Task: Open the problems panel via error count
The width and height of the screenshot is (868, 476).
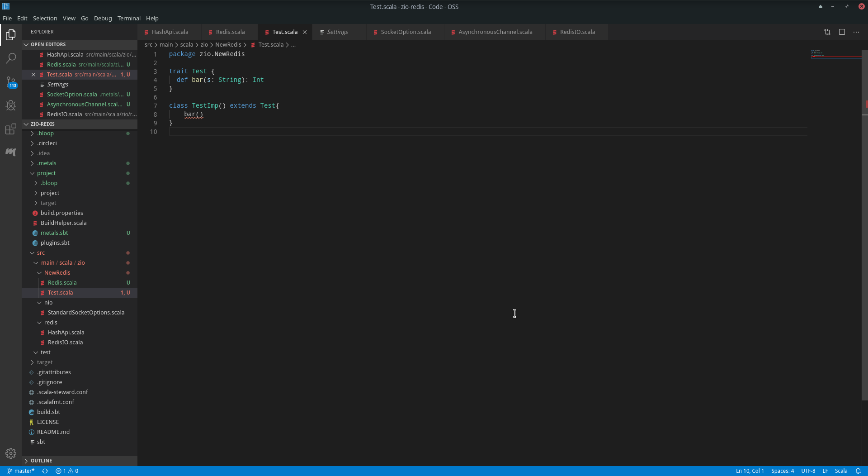Action: pos(67,471)
